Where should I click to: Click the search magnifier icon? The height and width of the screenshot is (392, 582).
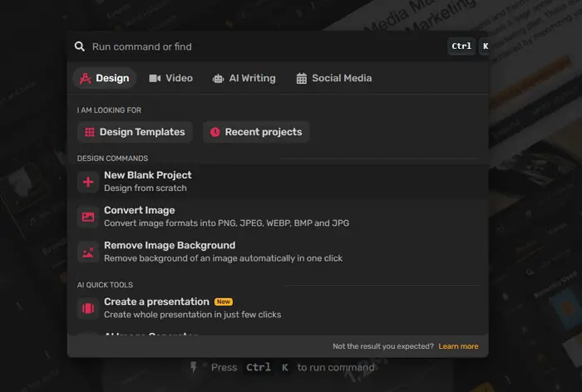(x=80, y=47)
